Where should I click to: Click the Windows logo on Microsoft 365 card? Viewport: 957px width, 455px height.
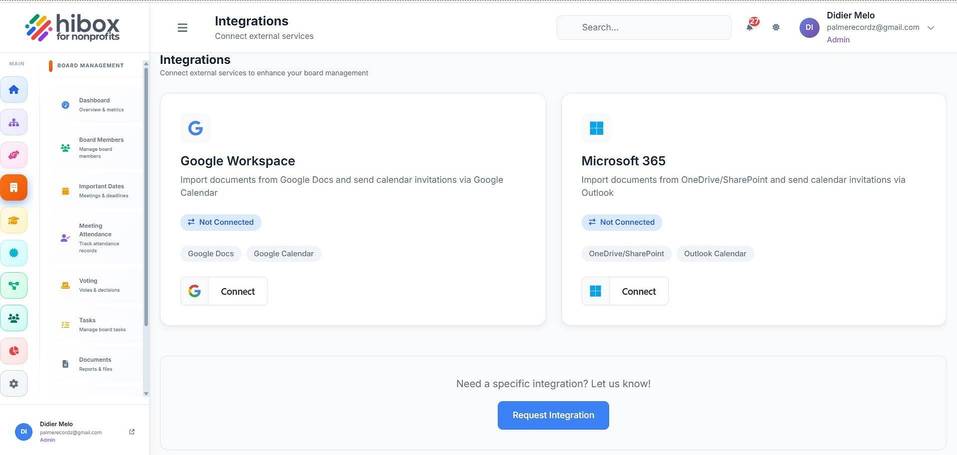click(596, 128)
